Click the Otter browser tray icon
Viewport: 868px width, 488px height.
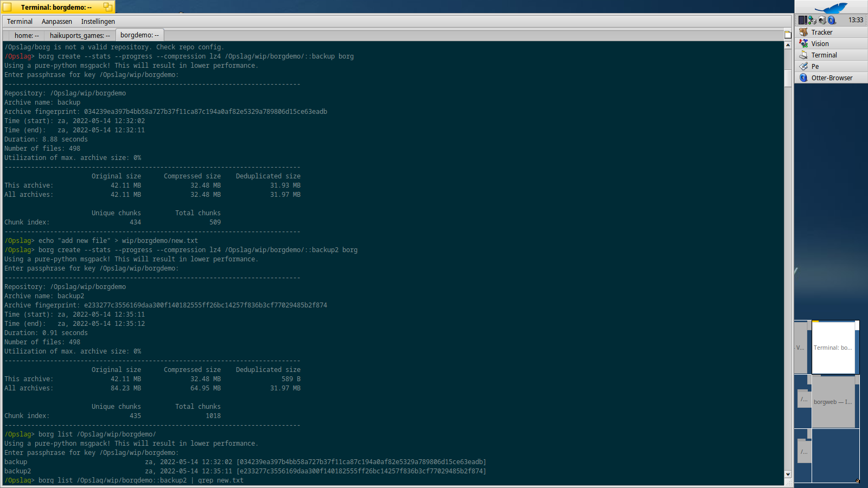[832, 20]
